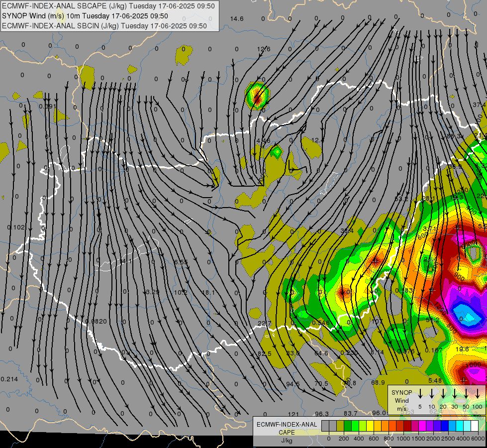Screen dimensions: 487x448
Task: Click the 2500 tick label in CAPE legend
Action: tap(449, 439)
